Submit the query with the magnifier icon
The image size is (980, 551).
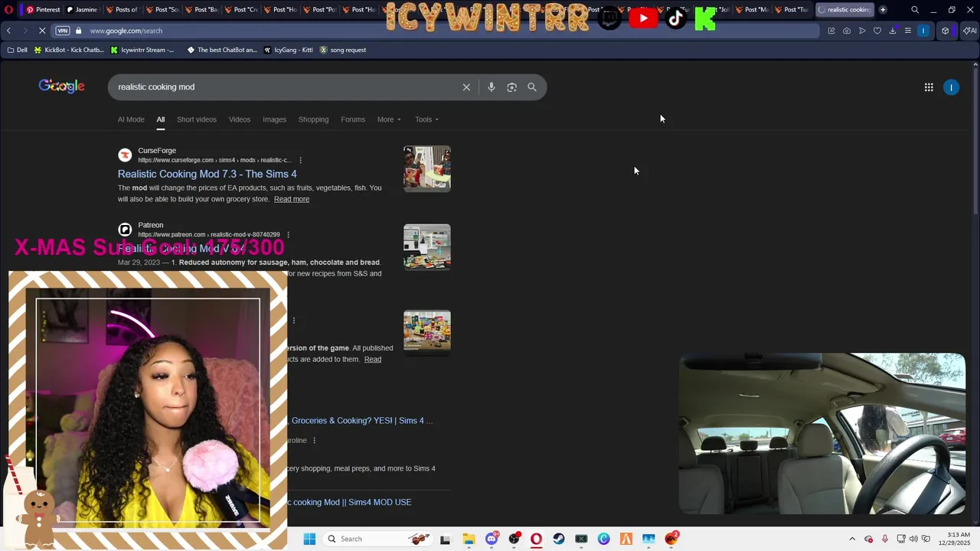pos(532,87)
